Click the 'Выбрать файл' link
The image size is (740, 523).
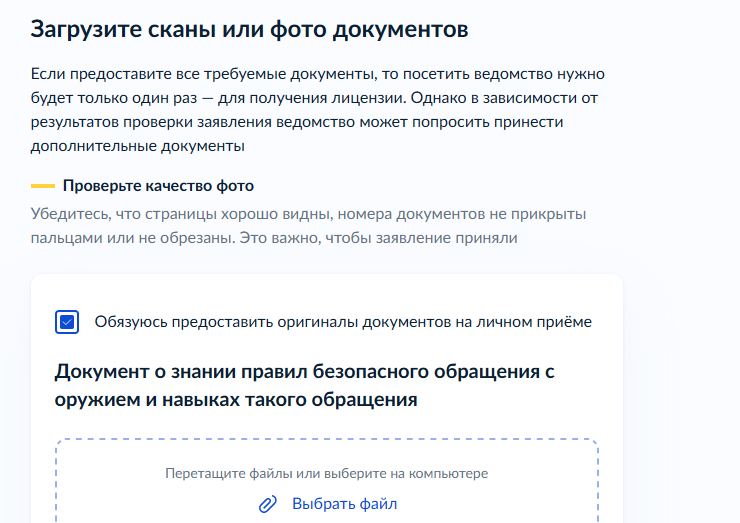pyautogui.click(x=345, y=504)
